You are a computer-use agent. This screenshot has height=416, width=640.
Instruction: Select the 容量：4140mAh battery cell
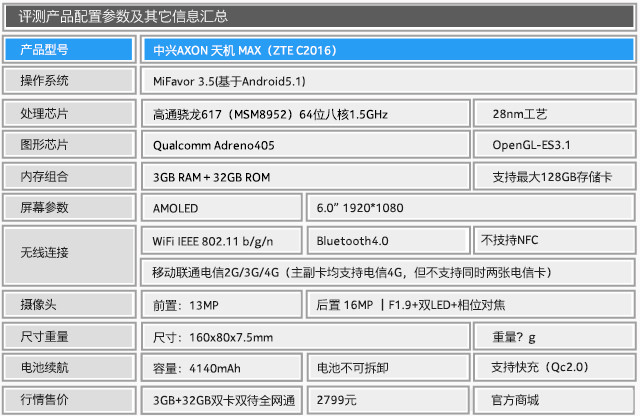220,368
